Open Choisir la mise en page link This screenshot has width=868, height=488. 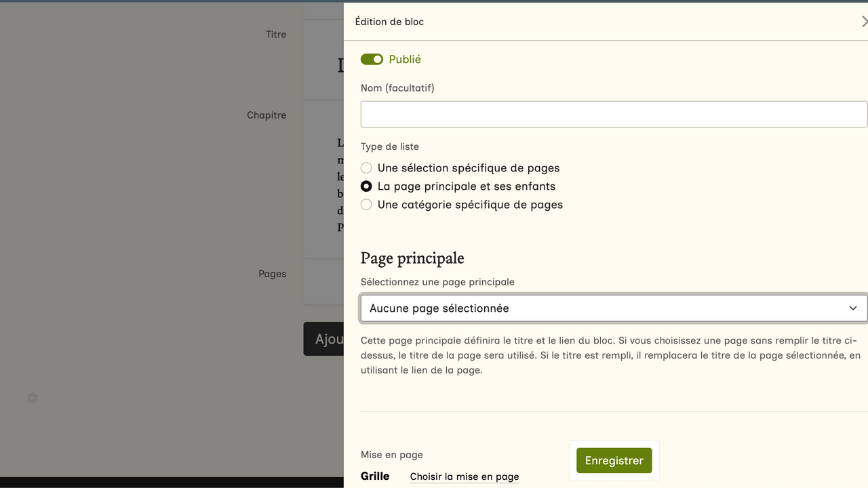[x=465, y=476]
